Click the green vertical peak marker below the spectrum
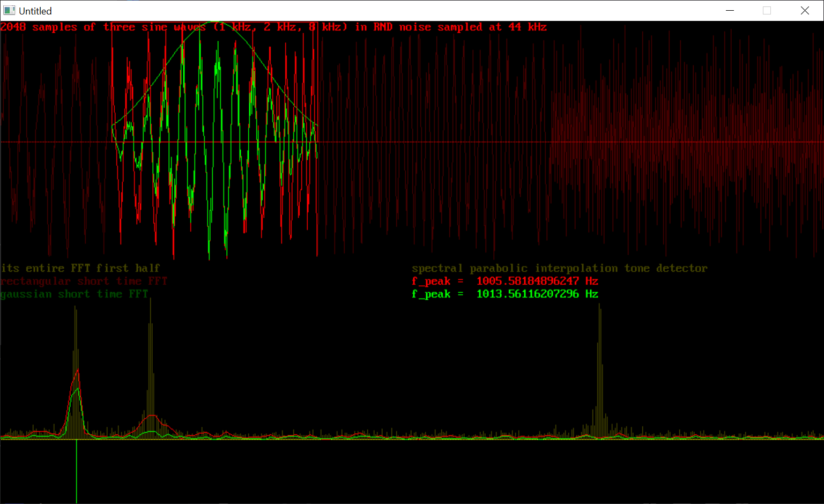Viewport: 824px width, 504px height. [x=77, y=472]
